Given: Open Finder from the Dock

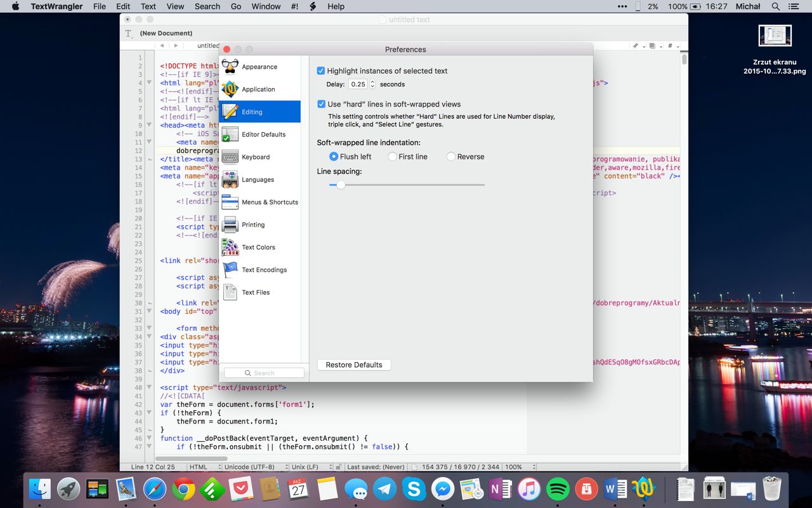Looking at the screenshot, I should coord(40,489).
